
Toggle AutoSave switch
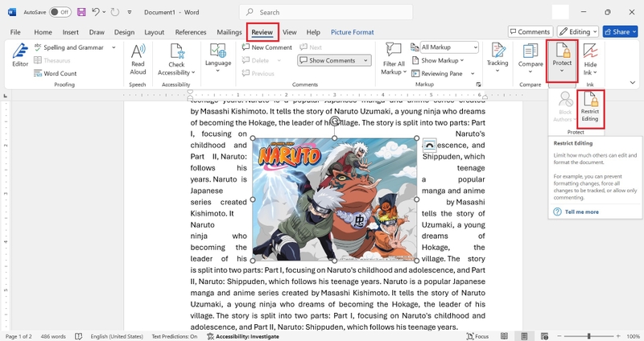(60, 12)
